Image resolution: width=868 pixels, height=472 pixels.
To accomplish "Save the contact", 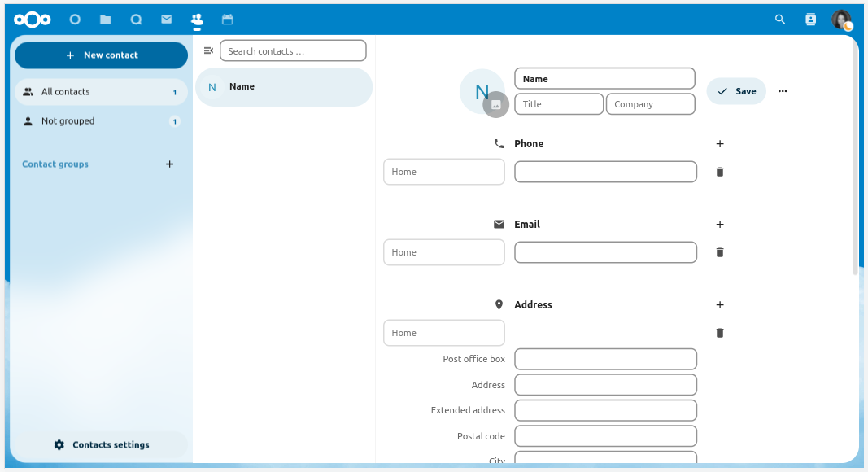I will point(736,91).
